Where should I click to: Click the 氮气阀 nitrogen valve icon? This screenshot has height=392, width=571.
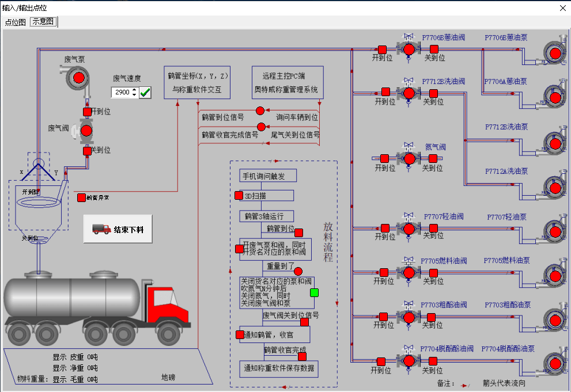click(409, 159)
